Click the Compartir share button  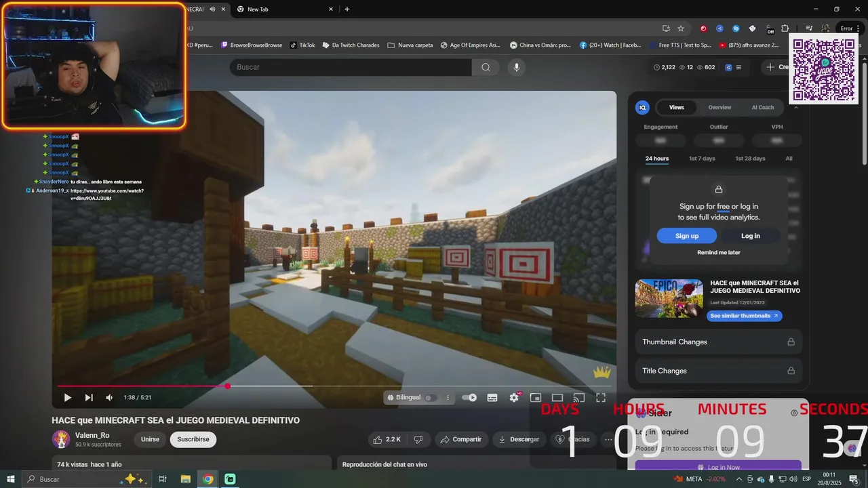click(460, 439)
